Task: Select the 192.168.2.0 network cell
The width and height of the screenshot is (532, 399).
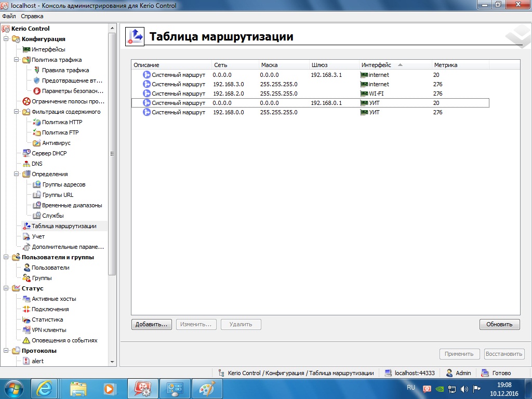Action: tap(229, 94)
